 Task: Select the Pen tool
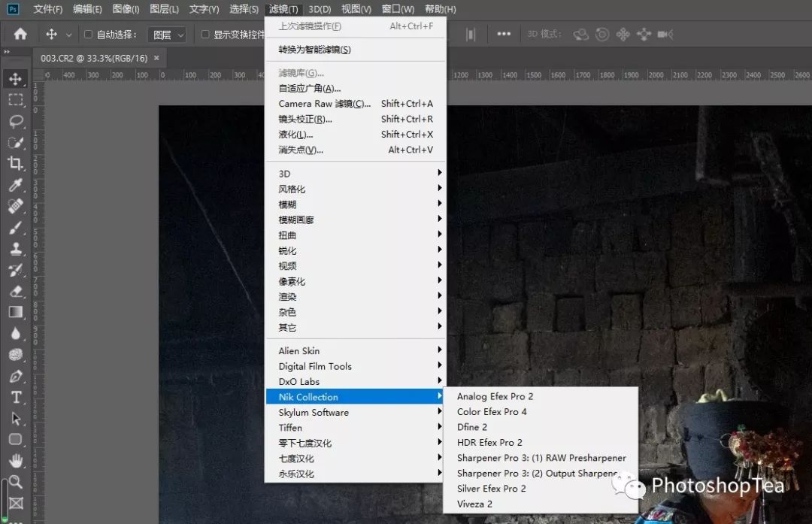tap(16, 376)
